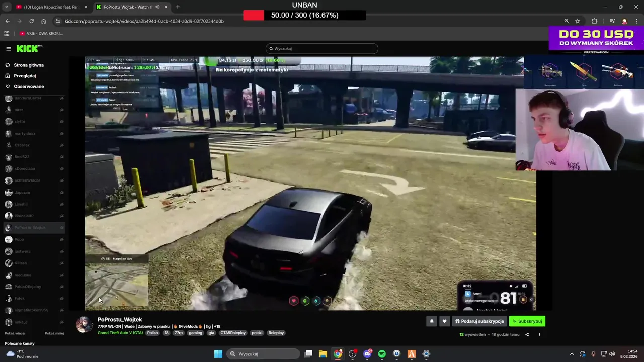Expand list with Pokaż więcej

click(15, 333)
